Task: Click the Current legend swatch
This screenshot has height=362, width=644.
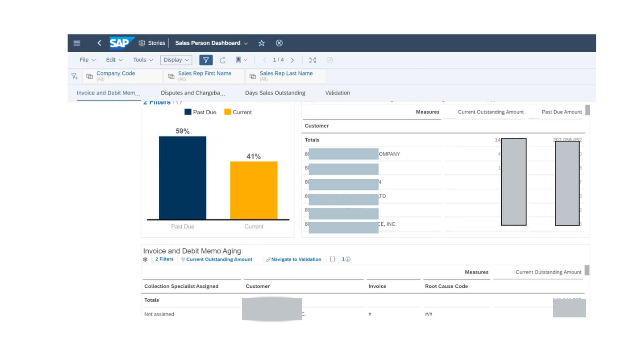Action: coord(227,112)
